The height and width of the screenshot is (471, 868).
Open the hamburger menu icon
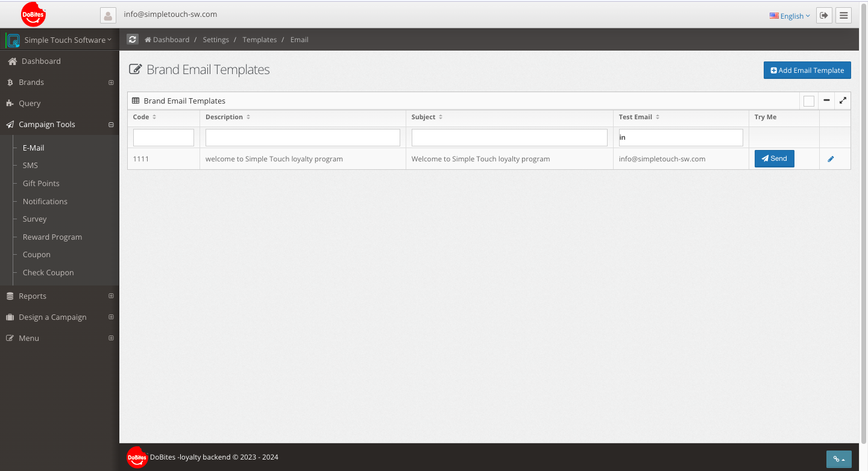coord(844,16)
